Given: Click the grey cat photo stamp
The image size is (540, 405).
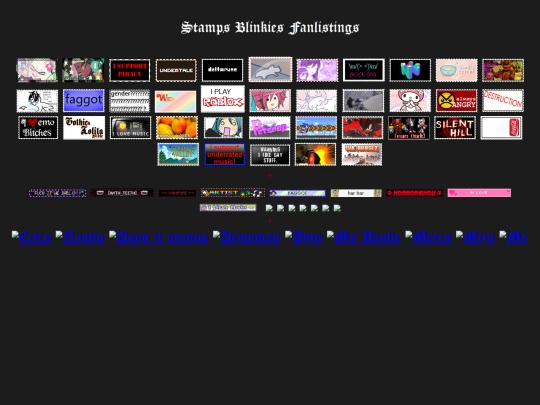Looking at the screenshot, I should 363,101.
